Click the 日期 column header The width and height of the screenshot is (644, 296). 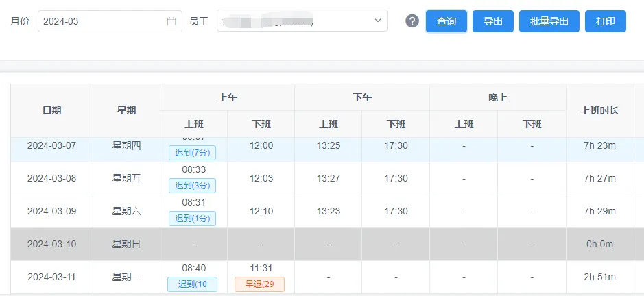pyautogui.click(x=51, y=110)
